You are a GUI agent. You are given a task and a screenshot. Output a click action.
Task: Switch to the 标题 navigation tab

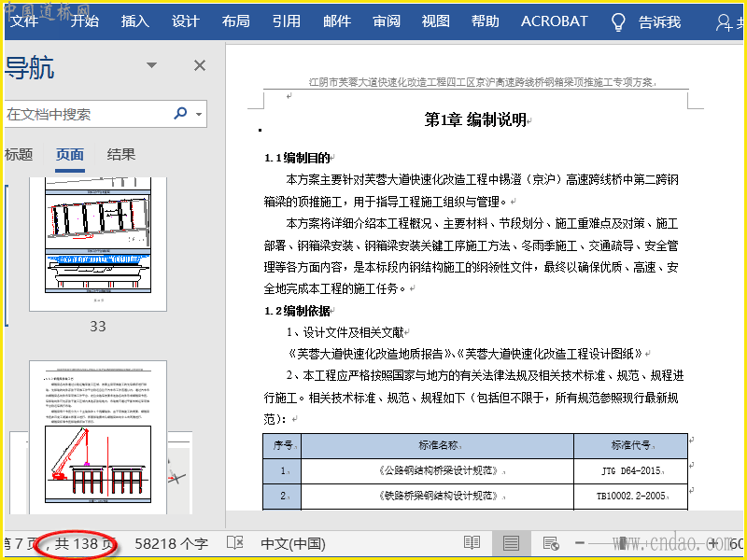[19, 154]
